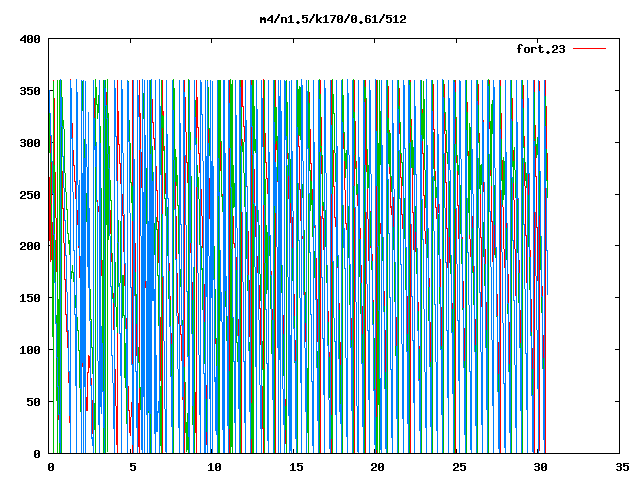Click the y-axis label 150
The height and width of the screenshot is (480, 640).
[x=30, y=298]
